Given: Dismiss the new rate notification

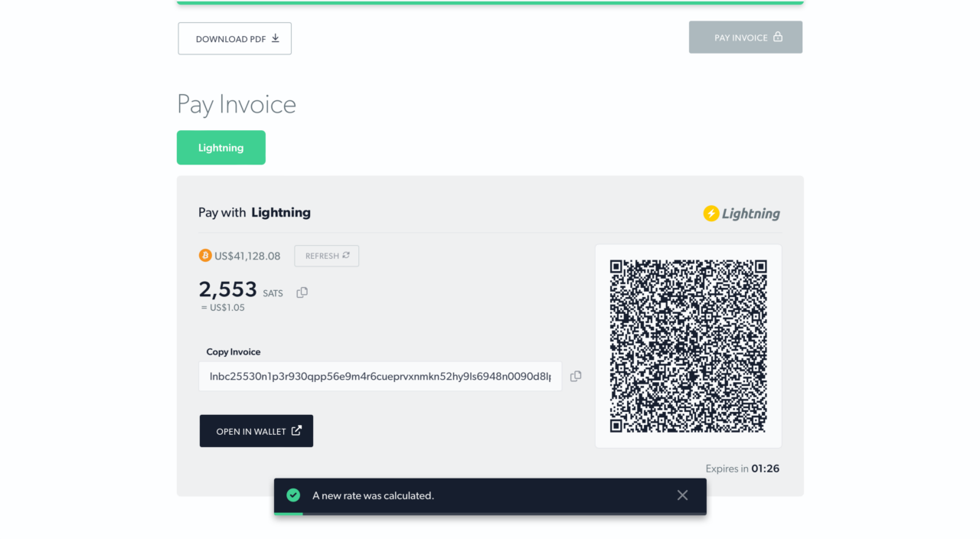Looking at the screenshot, I should [682, 495].
